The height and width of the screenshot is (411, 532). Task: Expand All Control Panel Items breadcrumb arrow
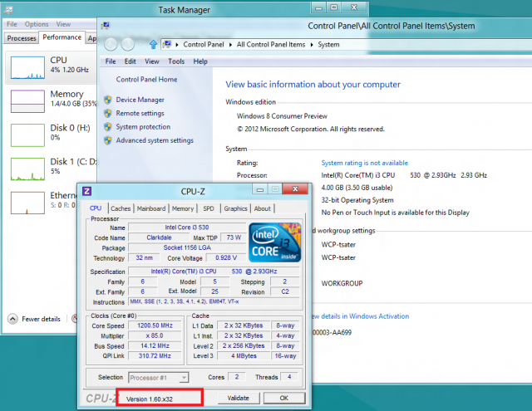[312, 45]
